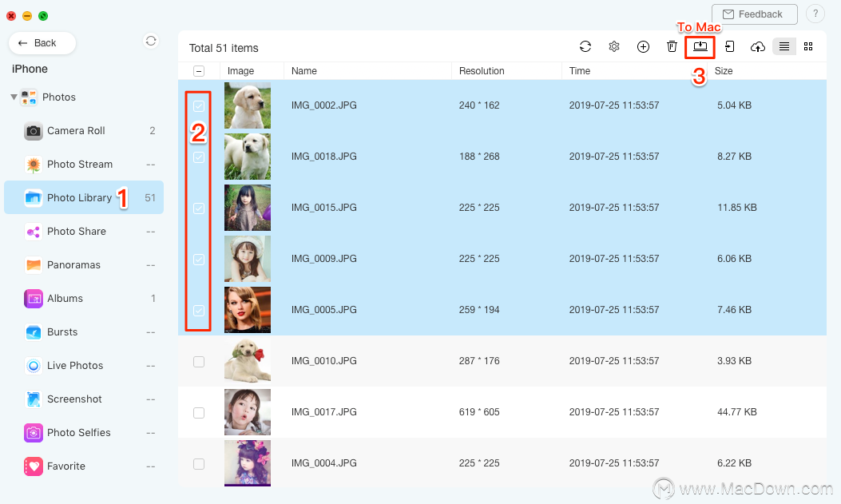Uncheck IMG_0005.JPG checkbox

[198, 311]
